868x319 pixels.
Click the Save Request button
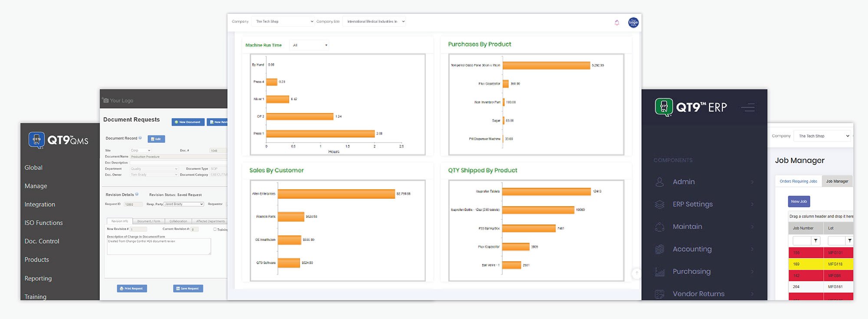coord(188,288)
